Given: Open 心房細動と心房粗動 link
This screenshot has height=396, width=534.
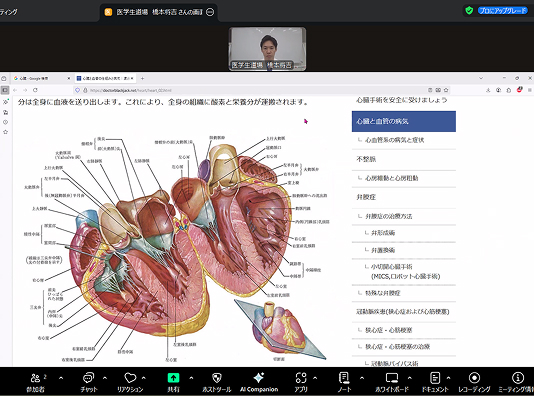Looking at the screenshot, I should coord(391,178).
